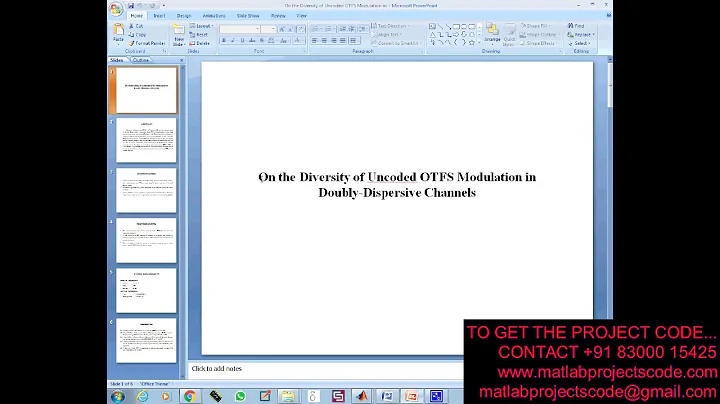Justify the text
The width and height of the screenshot is (720, 404).
click(x=343, y=40)
